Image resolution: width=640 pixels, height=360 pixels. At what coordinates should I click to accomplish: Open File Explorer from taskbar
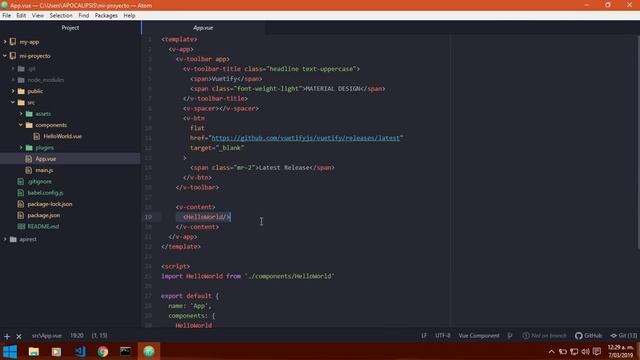click(33, 351)
